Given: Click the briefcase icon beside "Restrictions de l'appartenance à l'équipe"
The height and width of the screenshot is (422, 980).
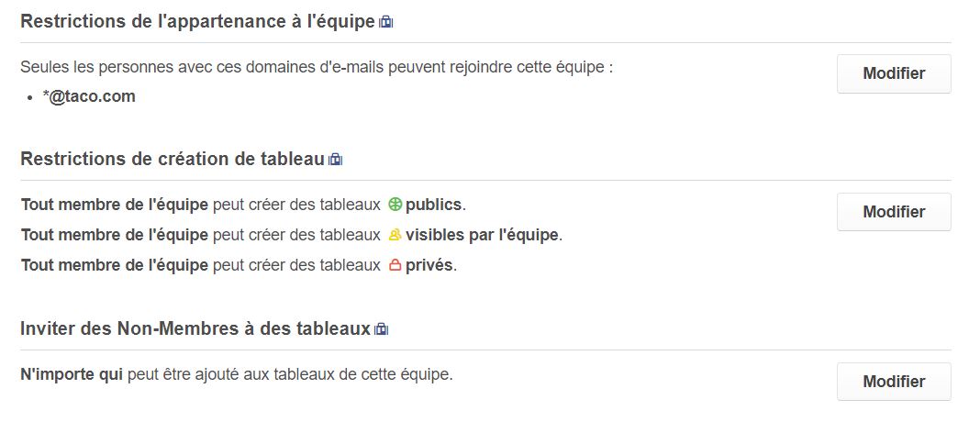Looking at the screenshot, I should coord(386,22).
